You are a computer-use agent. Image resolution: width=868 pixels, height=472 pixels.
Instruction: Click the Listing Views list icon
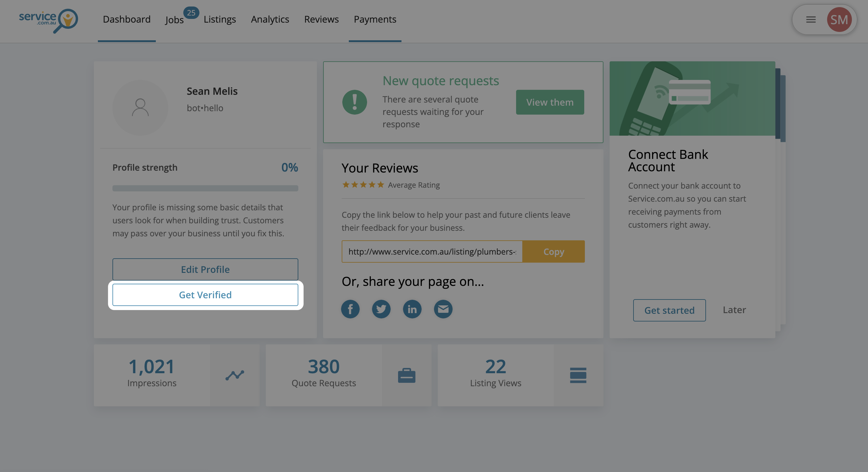pos(578,375)
